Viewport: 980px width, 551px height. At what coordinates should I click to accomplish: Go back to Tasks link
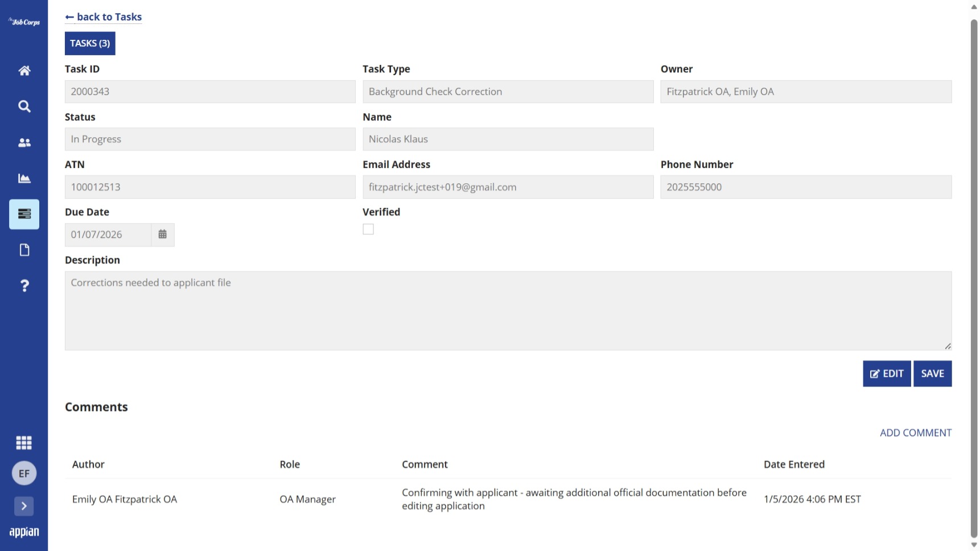click(x=104, y=17)
